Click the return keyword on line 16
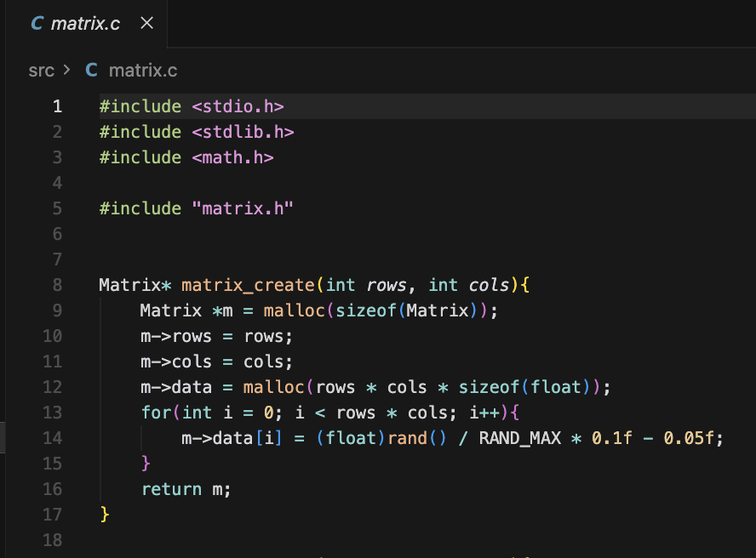 (x=172, y=490)
